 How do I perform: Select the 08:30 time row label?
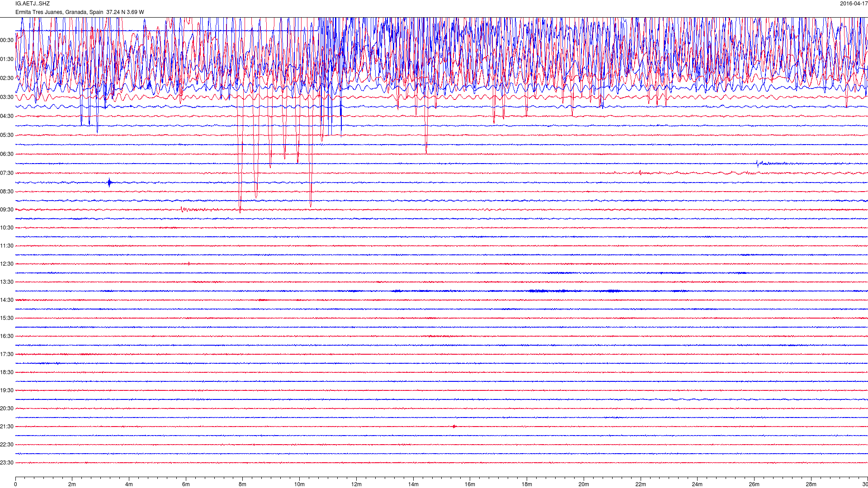tap(7, 192)
